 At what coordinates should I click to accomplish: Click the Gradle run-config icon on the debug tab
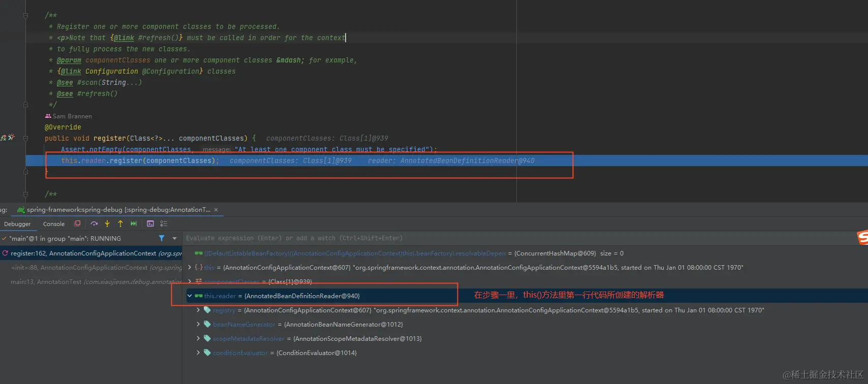pos(21,210)
